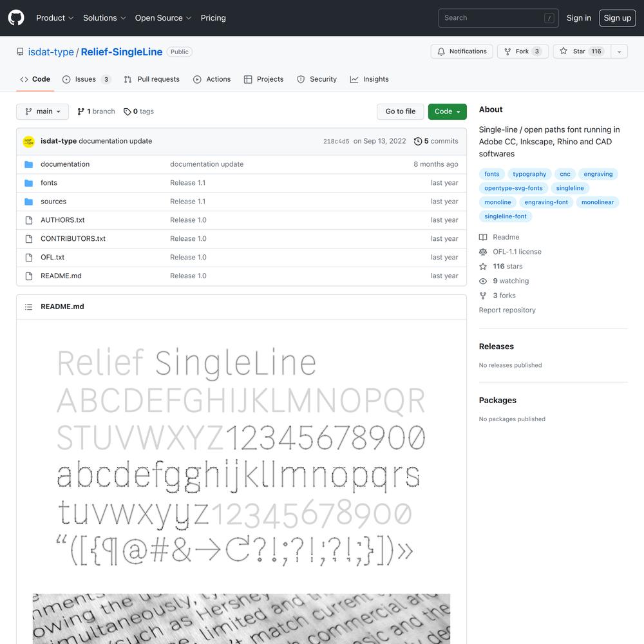Open commit hash 218c4d5
The height and width of the screenshot is (644, 644).
pos(336,141)
